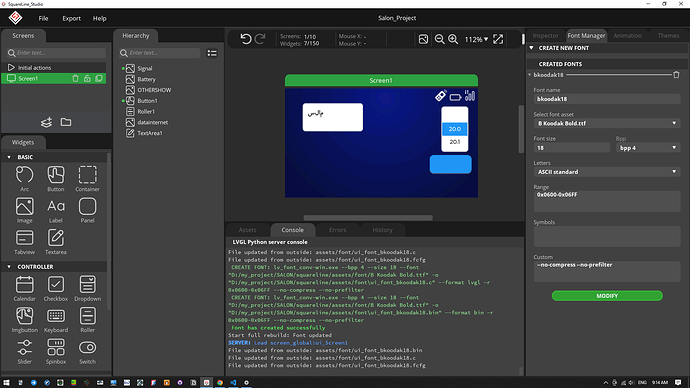Select TextArea1 in the hierarchy
Screen dimensions: 690x388
[x=150, y=133]
